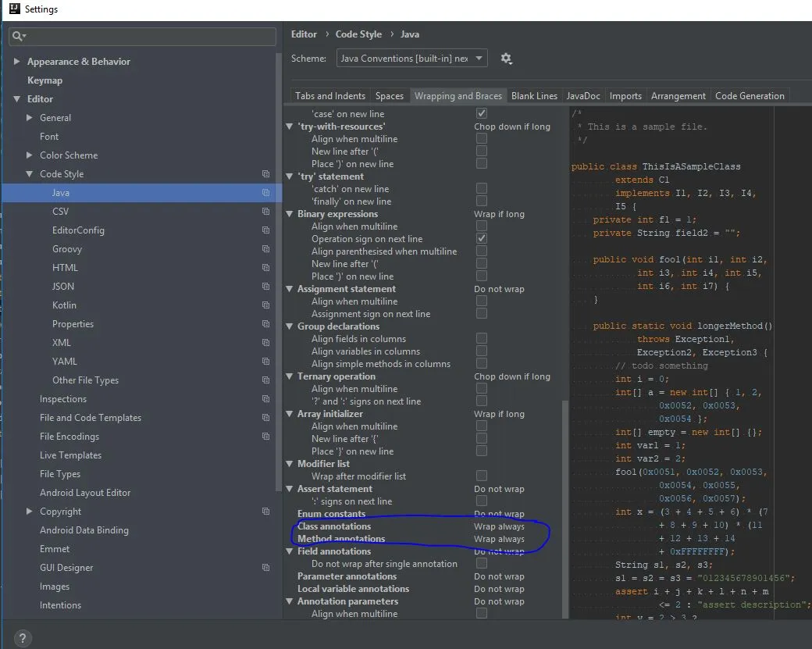The width and height of the screenshot is (812, 649).
Task: Click the options list vertical scrollbar
Action: [x=564, y=508]
